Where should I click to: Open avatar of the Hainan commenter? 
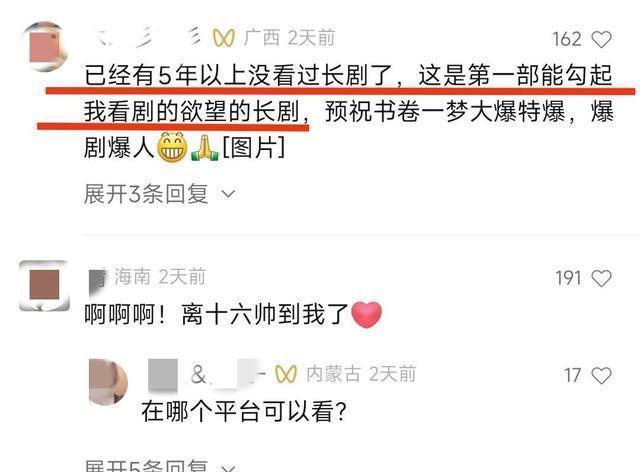coord(44,285)
